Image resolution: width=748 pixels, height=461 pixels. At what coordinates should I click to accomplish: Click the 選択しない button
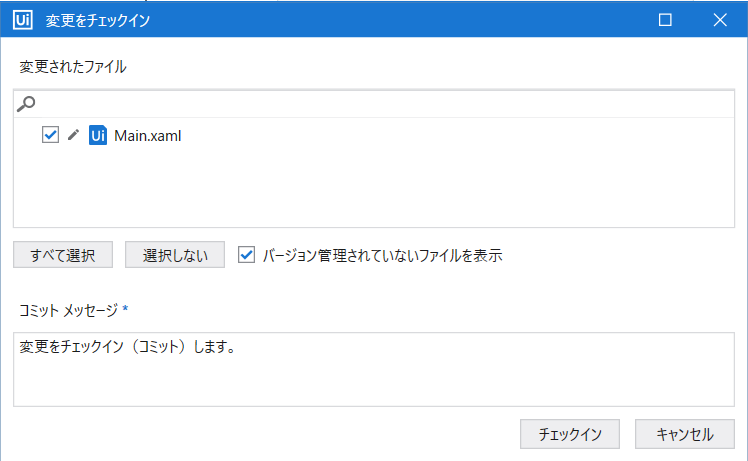click(175, 255)
